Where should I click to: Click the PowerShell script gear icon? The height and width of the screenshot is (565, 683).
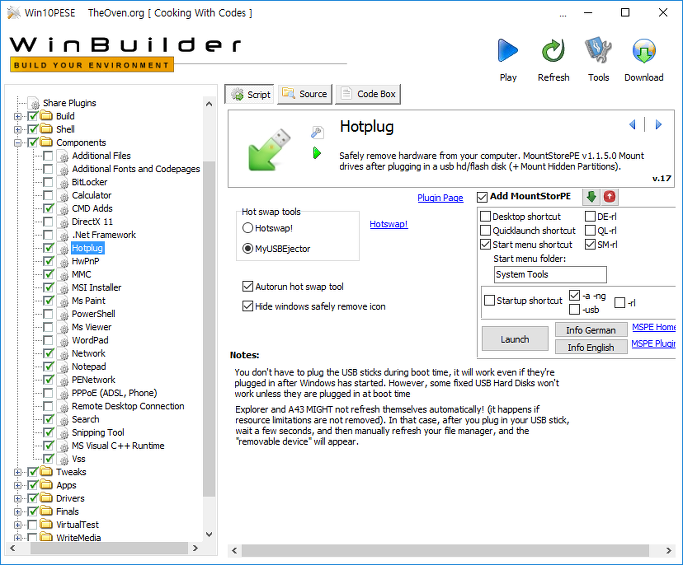click(x=64, y=314)
